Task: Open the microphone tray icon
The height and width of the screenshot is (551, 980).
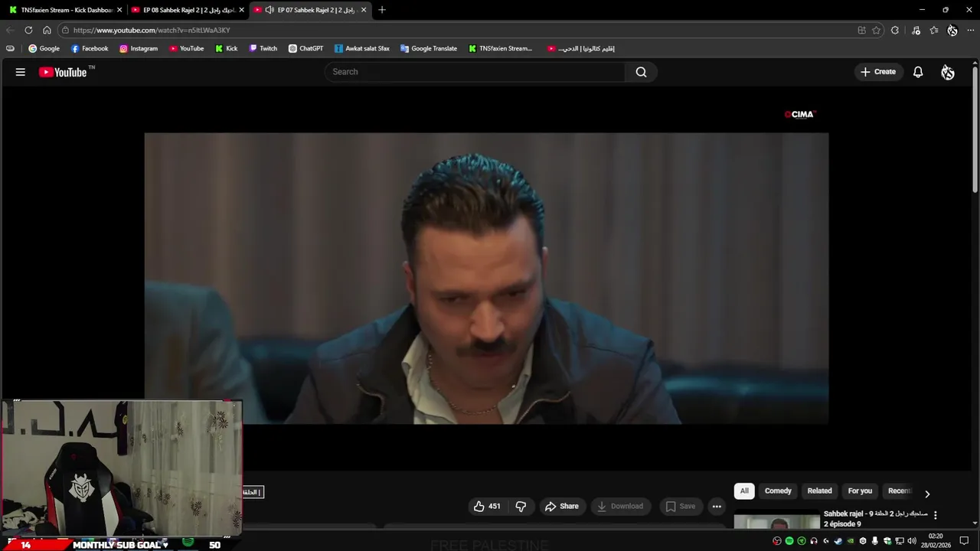Action: [x=875, y=541]
